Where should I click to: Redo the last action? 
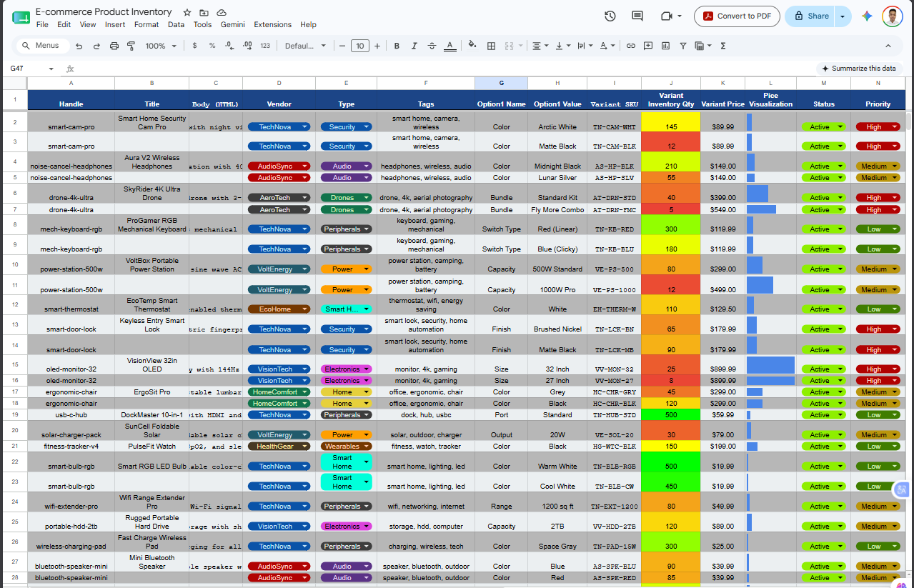(96, 46)
